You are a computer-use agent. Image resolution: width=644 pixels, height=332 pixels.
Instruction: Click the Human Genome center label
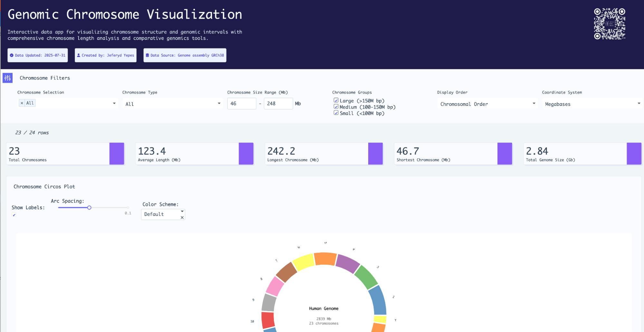[x=324, y=308]
